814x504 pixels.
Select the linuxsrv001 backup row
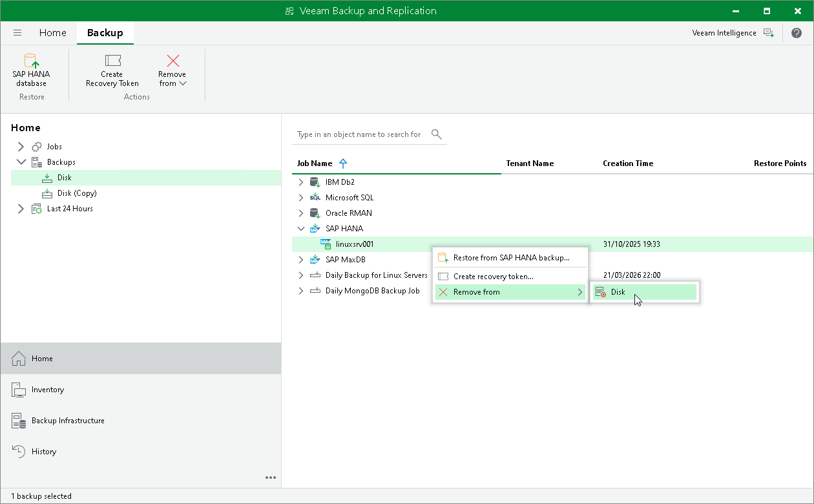click(x=552, y=244)
